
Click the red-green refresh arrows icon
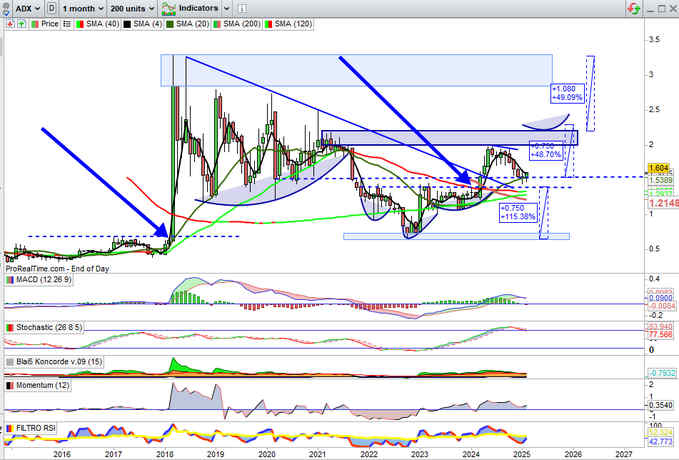(634, 8)
